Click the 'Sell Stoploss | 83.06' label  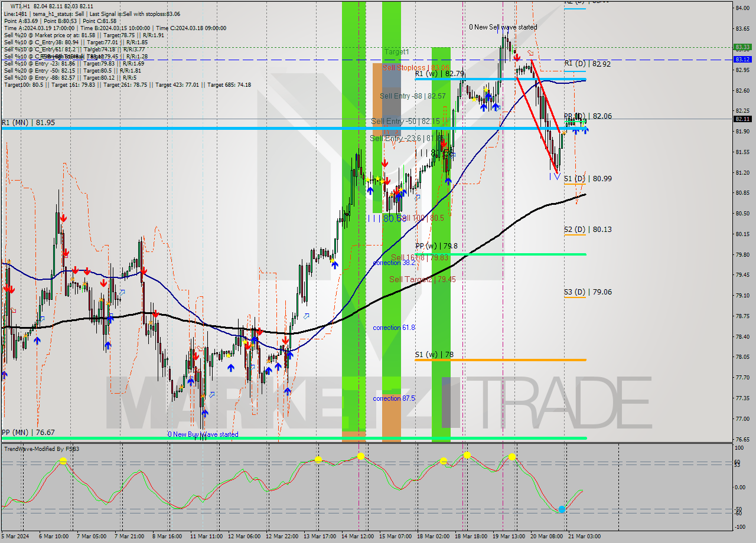[416, 68]
